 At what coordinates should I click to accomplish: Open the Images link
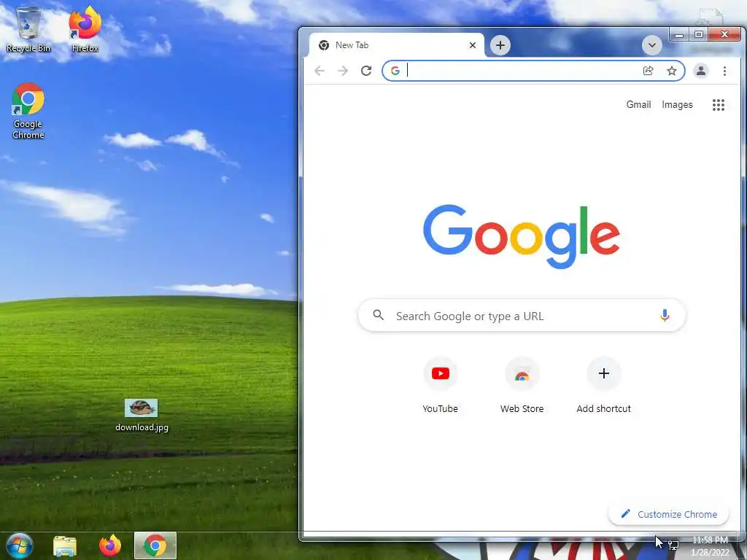(677, 105)
